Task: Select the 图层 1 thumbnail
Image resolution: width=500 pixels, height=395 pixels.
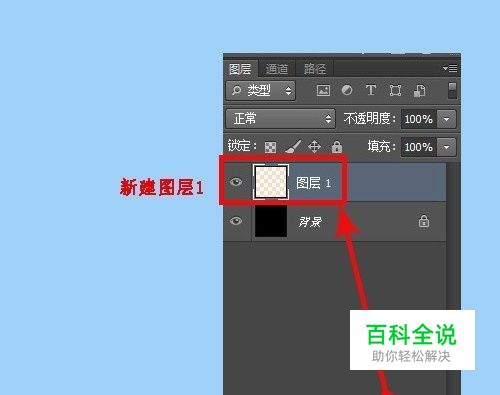Action: pyautogui.click(x=271, y=182)
